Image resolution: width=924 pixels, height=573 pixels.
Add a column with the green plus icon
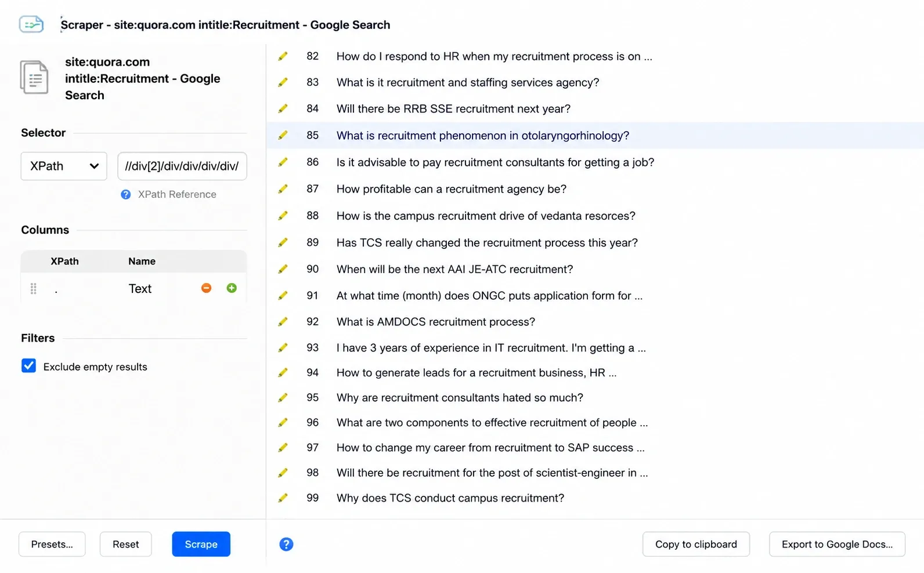coord(232,288)
